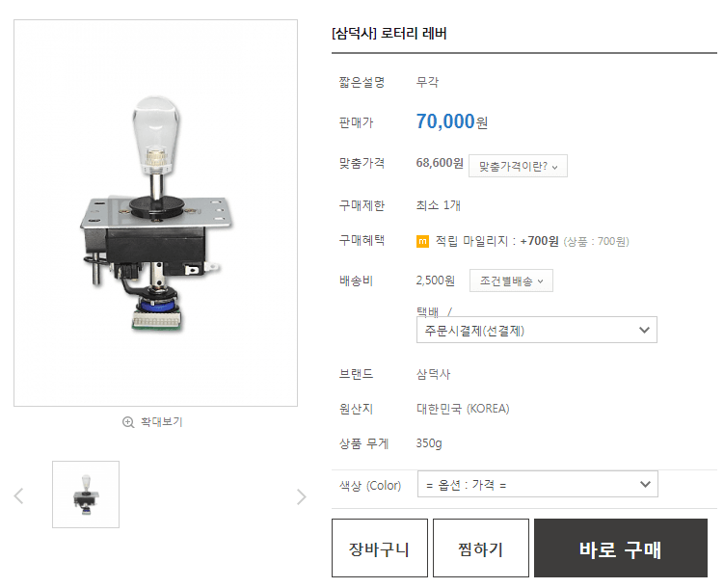
Task: Click the orange mileage 'm' icon
Action: coord(422,241)
